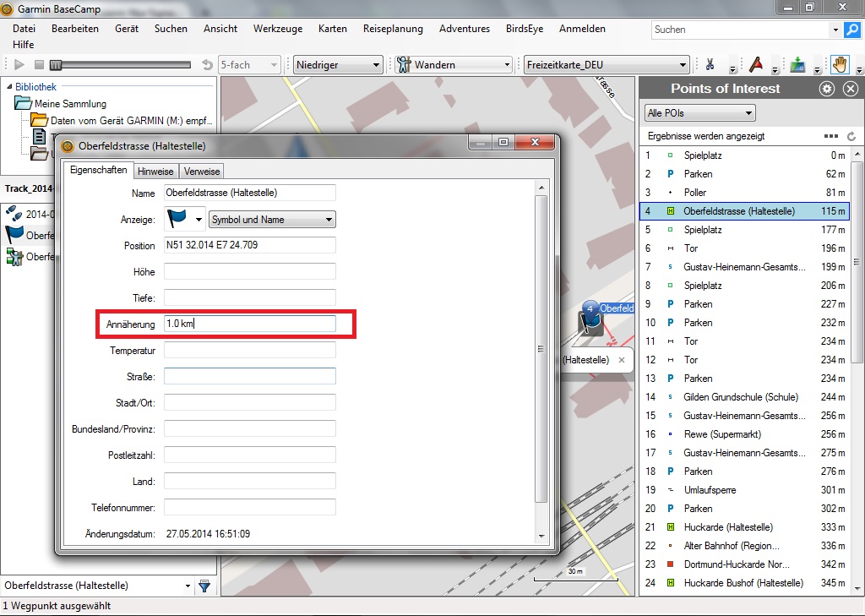
Task: Click the Position coordinates field
Action: tap(250, 245)
